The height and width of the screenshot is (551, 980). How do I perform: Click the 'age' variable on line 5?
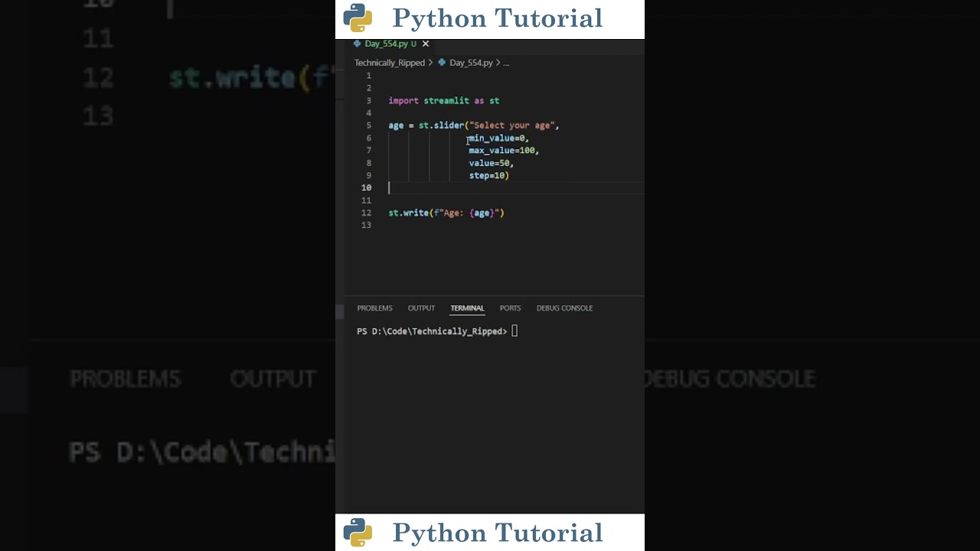coord(396,126)
